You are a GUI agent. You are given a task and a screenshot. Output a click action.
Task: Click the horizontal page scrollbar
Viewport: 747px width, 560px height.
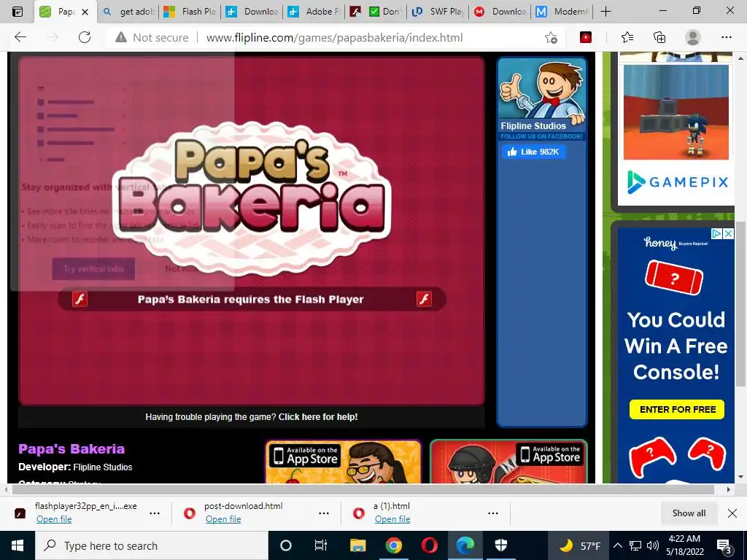click(363, 489)
